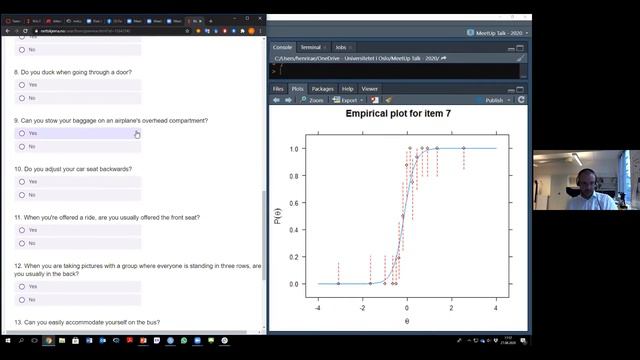Open Windows taskbar search
Viewport: 640px width, 360px height.
[x=21, y=340]
